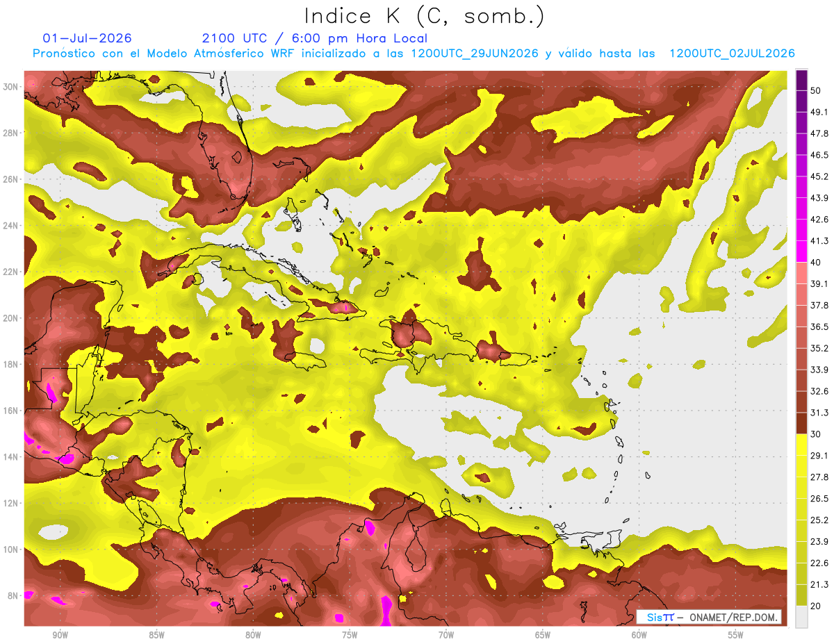Viewport: 834px width, 644px height.
Task: Click colorbar value "39.1"
Action: (x=819, y=283)
